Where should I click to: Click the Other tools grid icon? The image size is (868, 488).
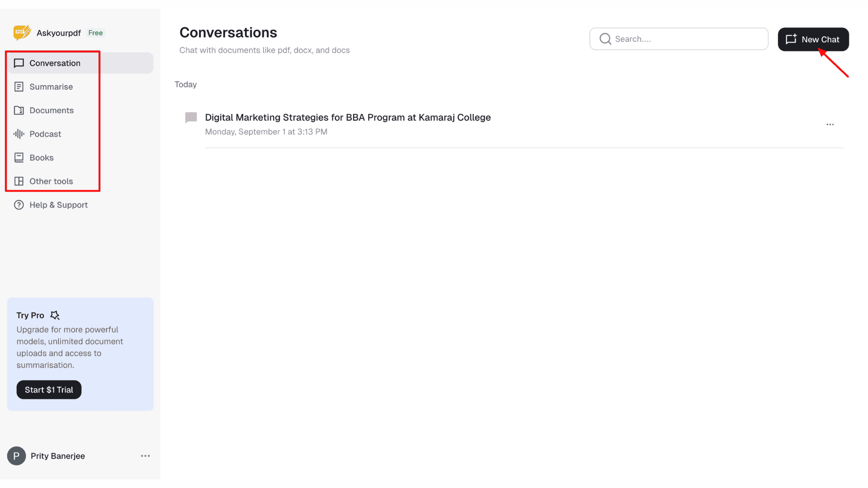coord(19,181)
